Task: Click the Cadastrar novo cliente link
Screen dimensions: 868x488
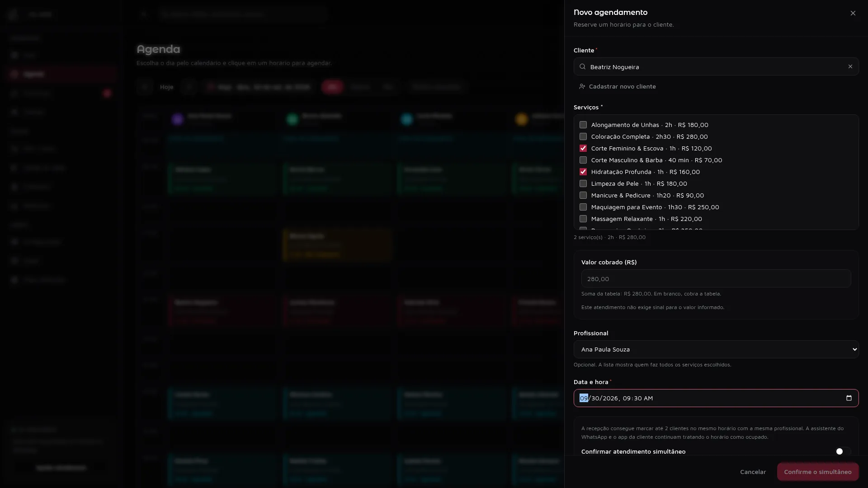Action: click(x=617, y=86)
